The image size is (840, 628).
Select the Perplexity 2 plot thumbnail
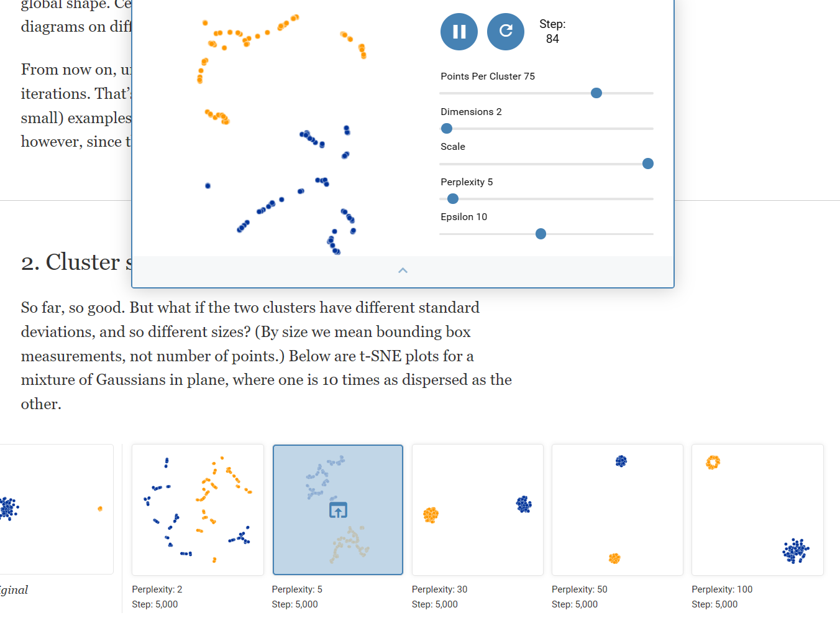(198, 509)
